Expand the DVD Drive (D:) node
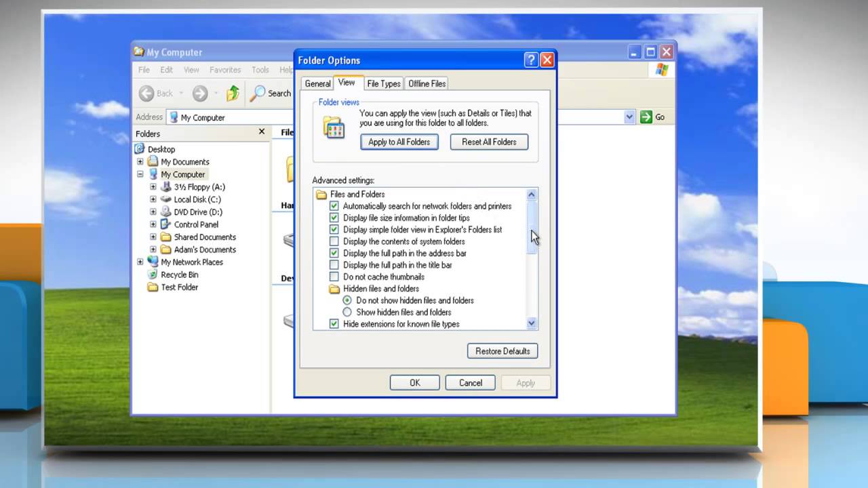Screen dimensions: 868x488 pos(153,212)
